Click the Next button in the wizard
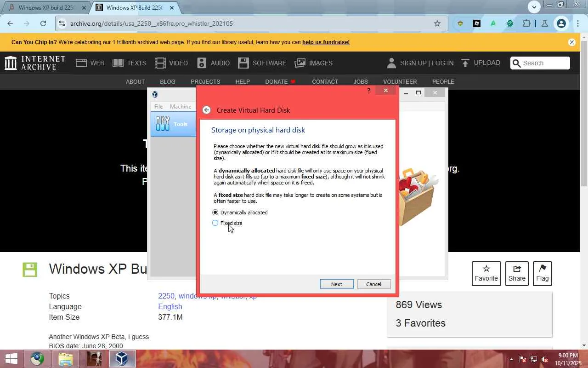 click(337, 284)
